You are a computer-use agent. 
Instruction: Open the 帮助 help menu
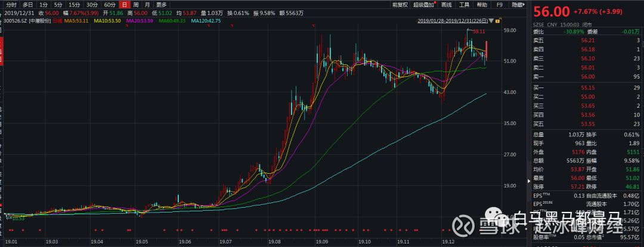click(482, 5)
